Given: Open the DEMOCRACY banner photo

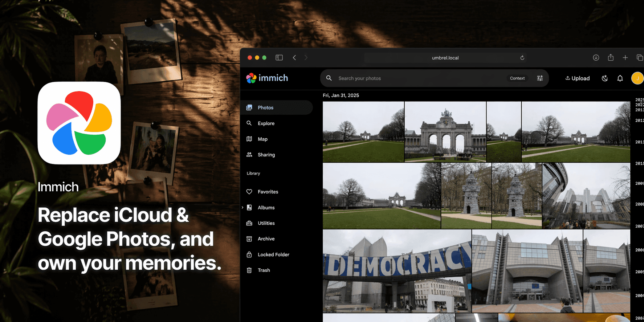Looking at the screenshot, I should [x=397, y=271].
